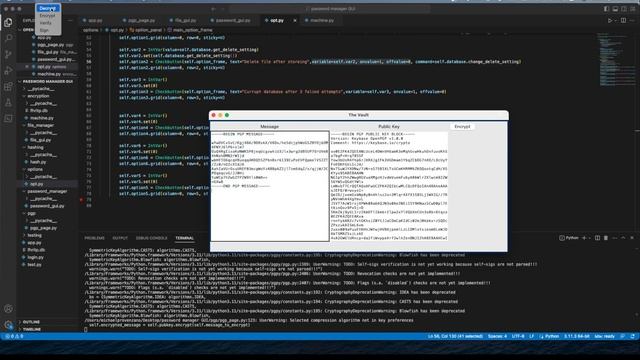Viewport: 640px width, 360px height.
Task: Go forward with navigation arrow in title bar
Action: click(x=223, y=9)
